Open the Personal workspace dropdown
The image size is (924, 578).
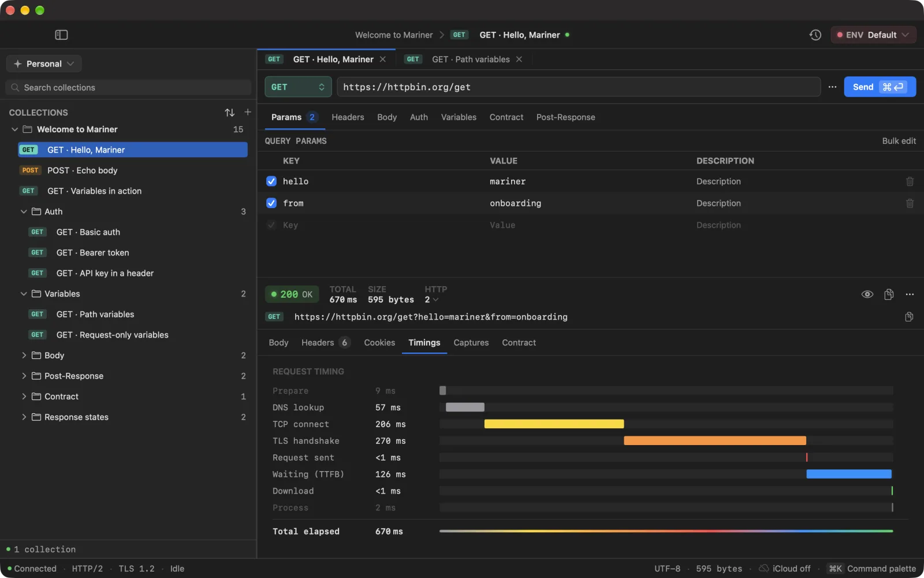coord(44,64)
